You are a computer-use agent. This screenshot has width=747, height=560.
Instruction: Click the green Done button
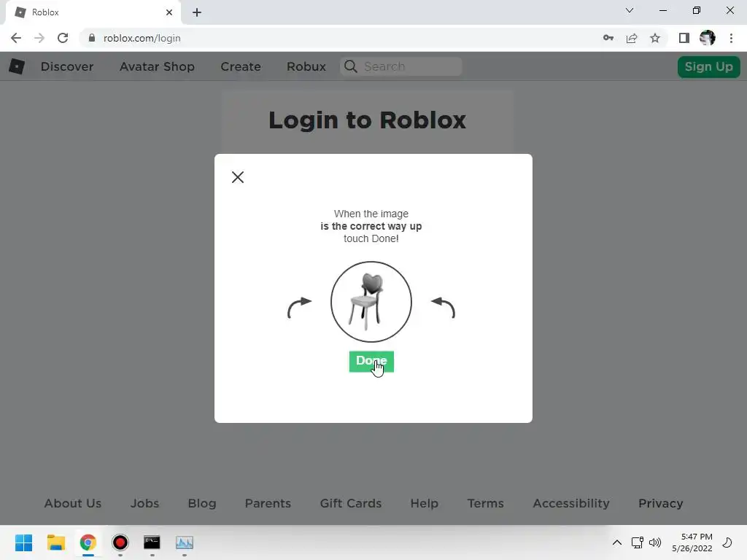pos(371,362)
